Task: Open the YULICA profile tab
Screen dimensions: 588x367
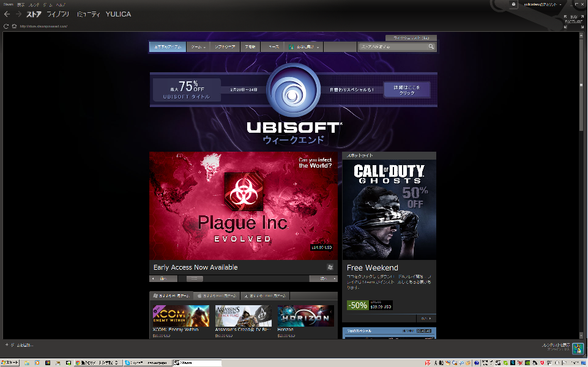Action: coord(118,14)
